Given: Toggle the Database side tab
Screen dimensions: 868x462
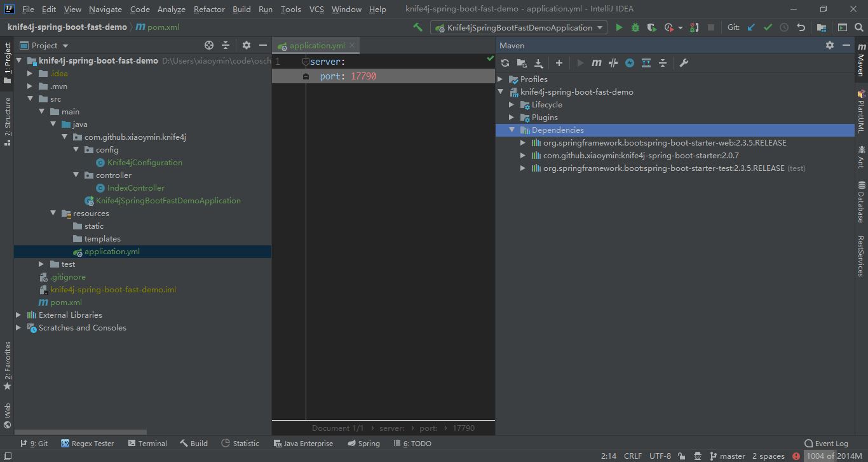Looking at the screenshot, I should click(861, 201).
